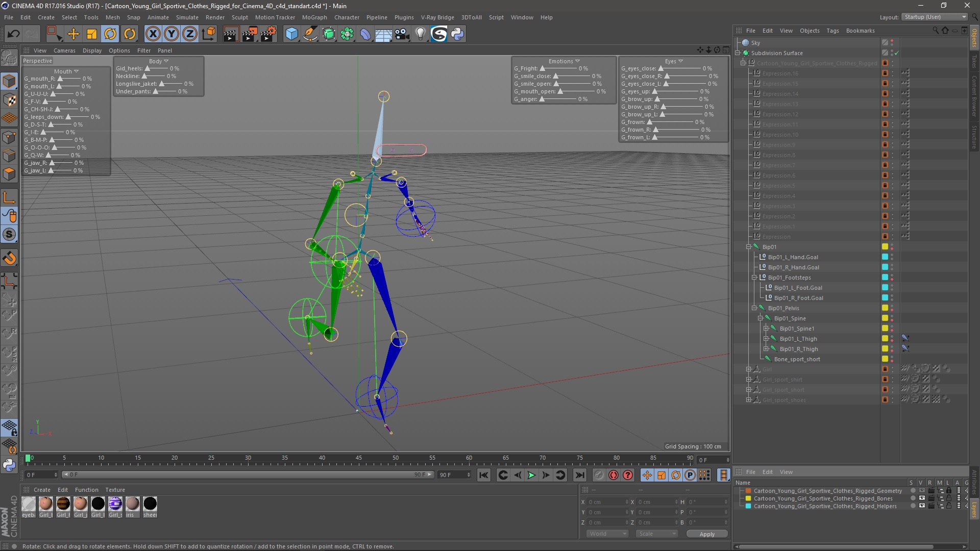The height and width of the screenshot is (551, 980).
Task: Adjust the Neckline slider
Action: [144, 76]
